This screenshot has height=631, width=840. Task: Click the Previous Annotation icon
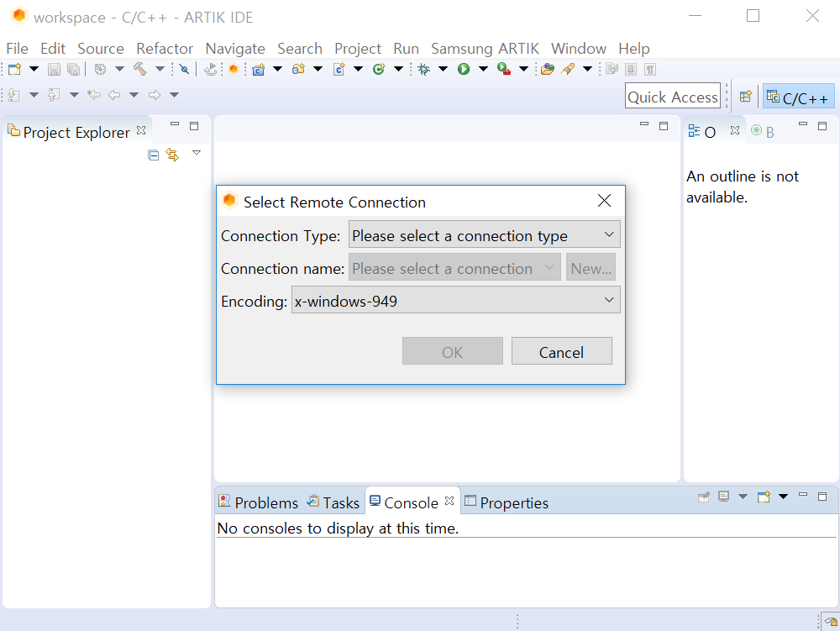click(54, 95)
